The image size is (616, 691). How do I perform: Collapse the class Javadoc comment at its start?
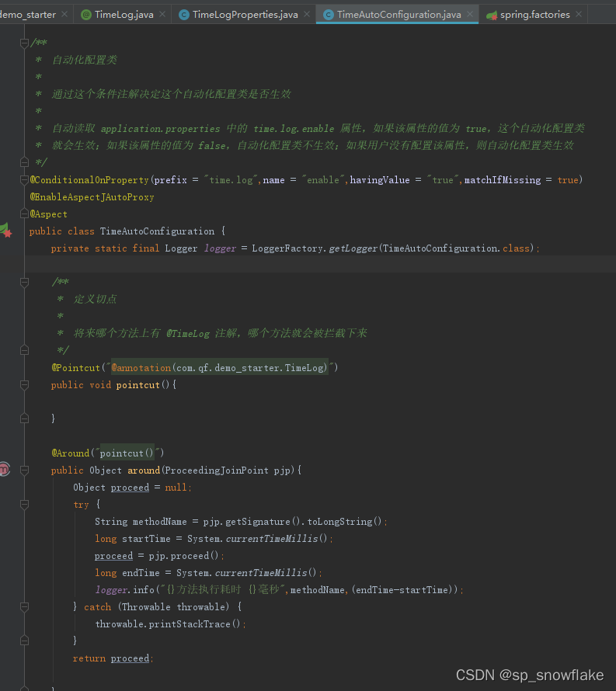[24, 43]
